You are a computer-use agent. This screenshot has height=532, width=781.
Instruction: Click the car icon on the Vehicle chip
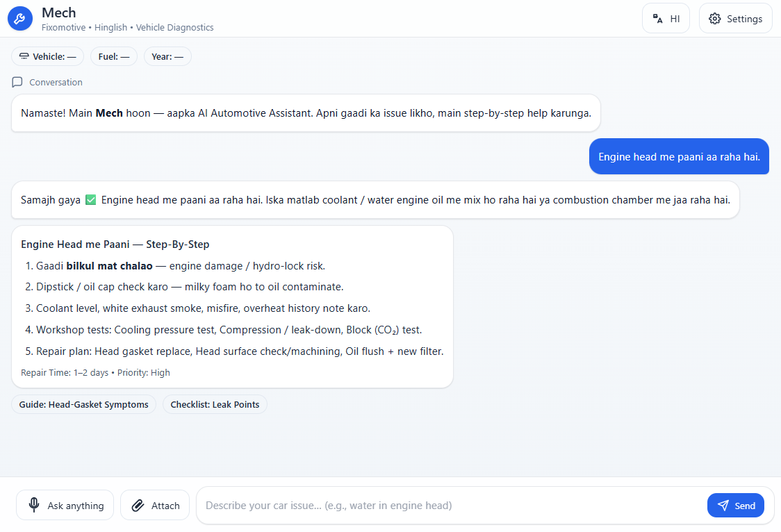[24, 56]
